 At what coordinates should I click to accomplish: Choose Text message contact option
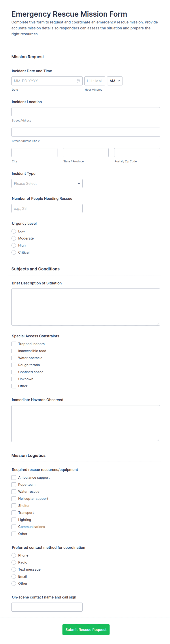(x=14, y=570)
